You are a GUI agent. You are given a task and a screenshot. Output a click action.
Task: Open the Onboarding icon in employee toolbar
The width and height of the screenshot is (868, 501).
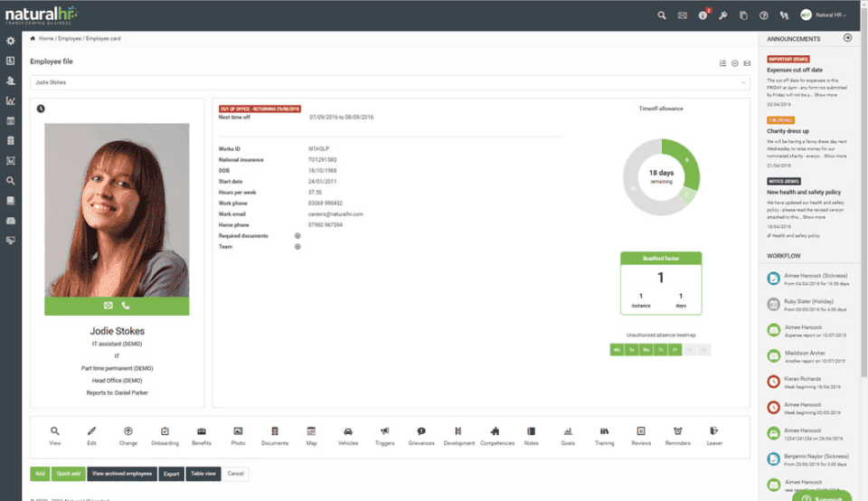click(165, 431)
